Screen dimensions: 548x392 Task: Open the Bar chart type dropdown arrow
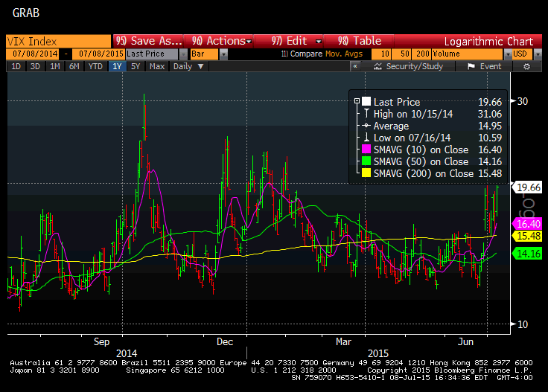pos(223,54)
